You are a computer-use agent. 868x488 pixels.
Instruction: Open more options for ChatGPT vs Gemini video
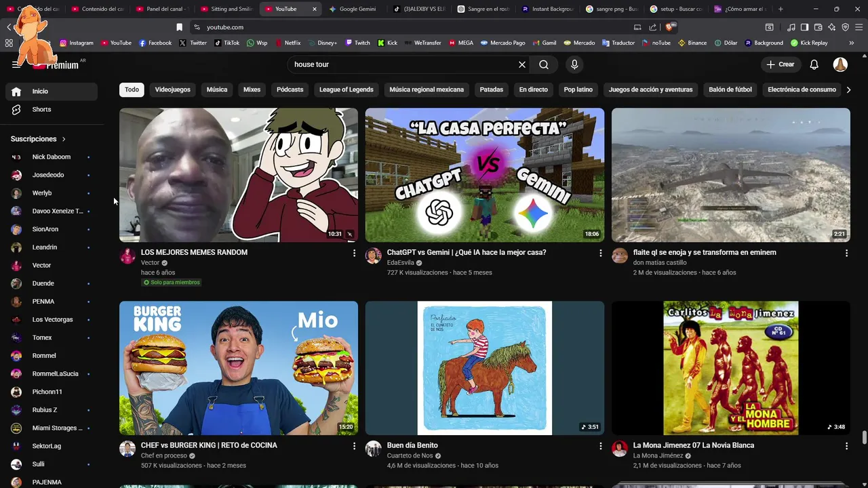click(600, 253)
